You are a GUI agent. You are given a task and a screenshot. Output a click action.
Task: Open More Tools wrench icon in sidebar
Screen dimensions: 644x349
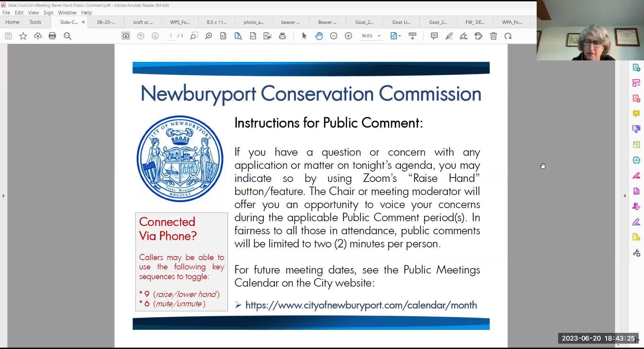[x=636, y=253]
